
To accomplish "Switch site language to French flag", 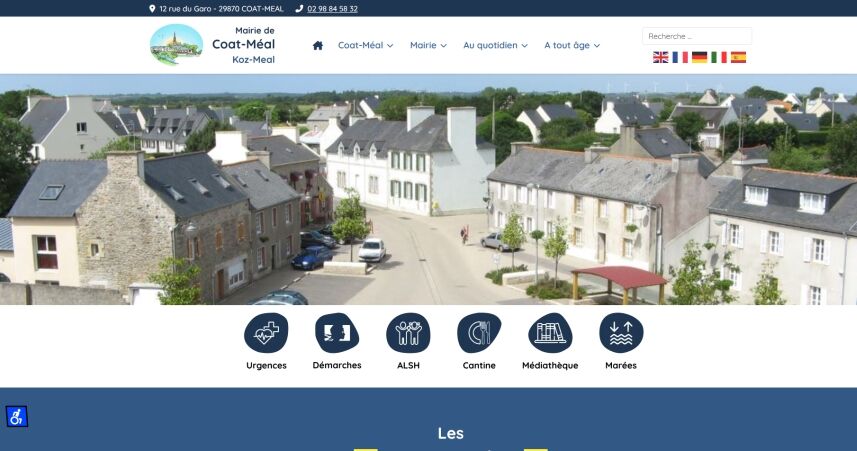I will pyautogui.click(x=680, y=57).
